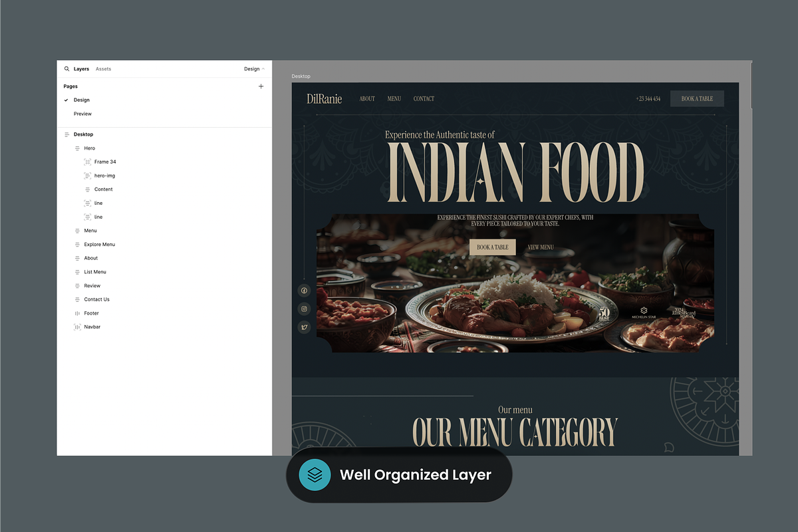
Task: Click ABOUT in the website navbar
Action: (367, 98)
